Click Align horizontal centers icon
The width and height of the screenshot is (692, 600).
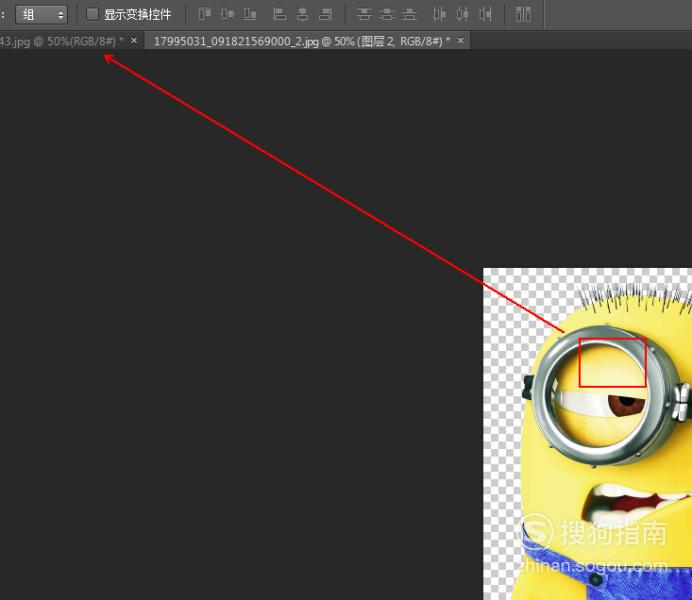click(x=302, y=14)
